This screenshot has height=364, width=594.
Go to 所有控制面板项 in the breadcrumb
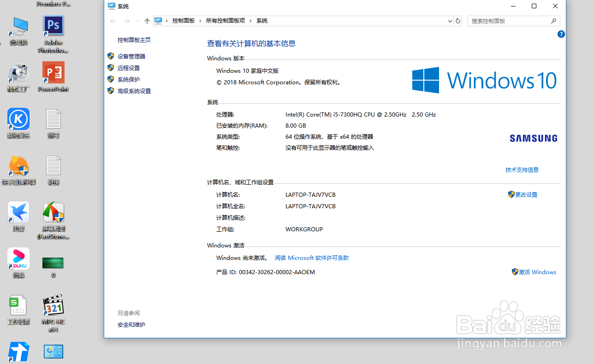click(225, 21)
